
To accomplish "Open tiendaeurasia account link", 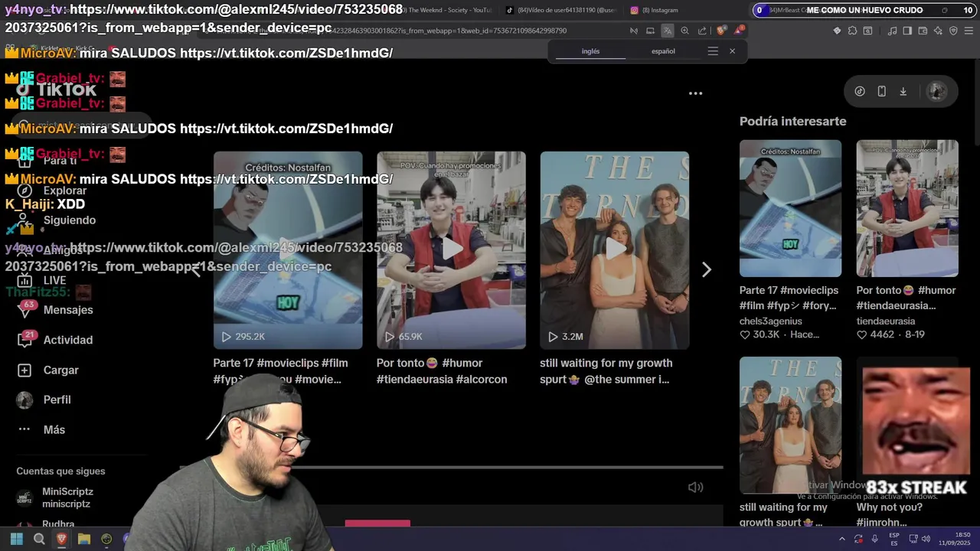I will (886, 321).
